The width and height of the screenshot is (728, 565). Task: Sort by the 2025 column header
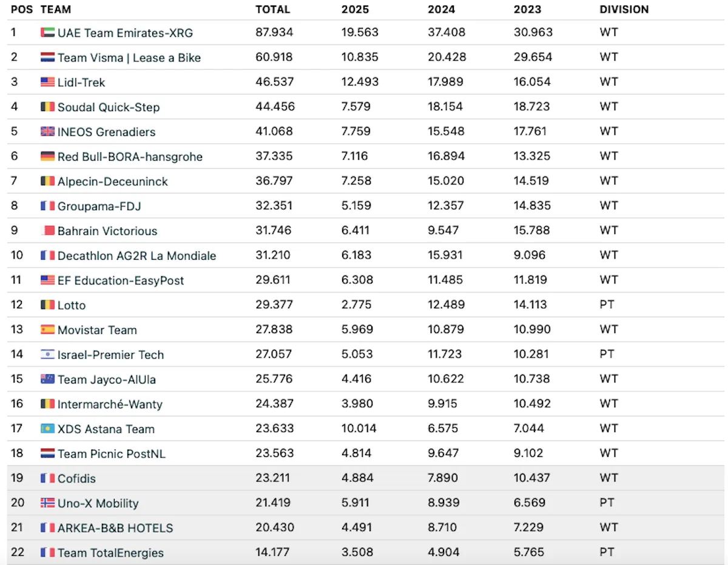[x=356, y=10]
